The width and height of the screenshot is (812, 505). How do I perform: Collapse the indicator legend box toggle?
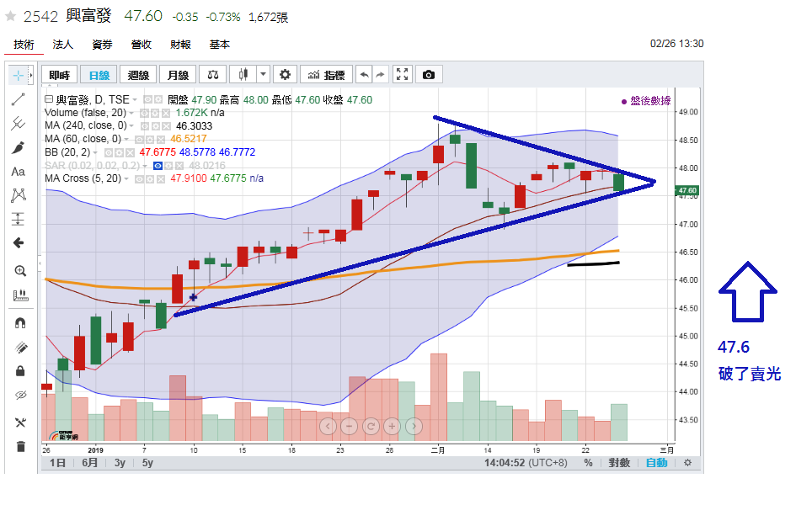coord(49,98)
